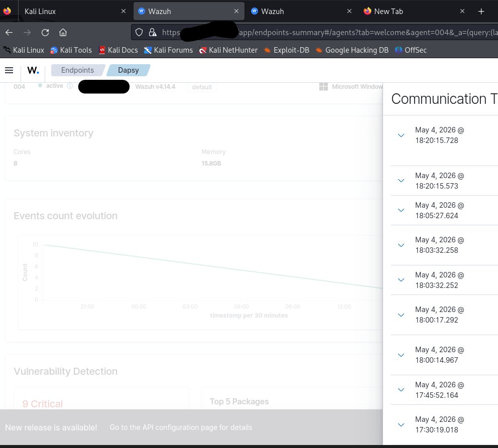The width and height of the screenshot is (498, 448).
Task: Click the padlock site security icon
Action: pyautogui.click(x=153, y=33)
